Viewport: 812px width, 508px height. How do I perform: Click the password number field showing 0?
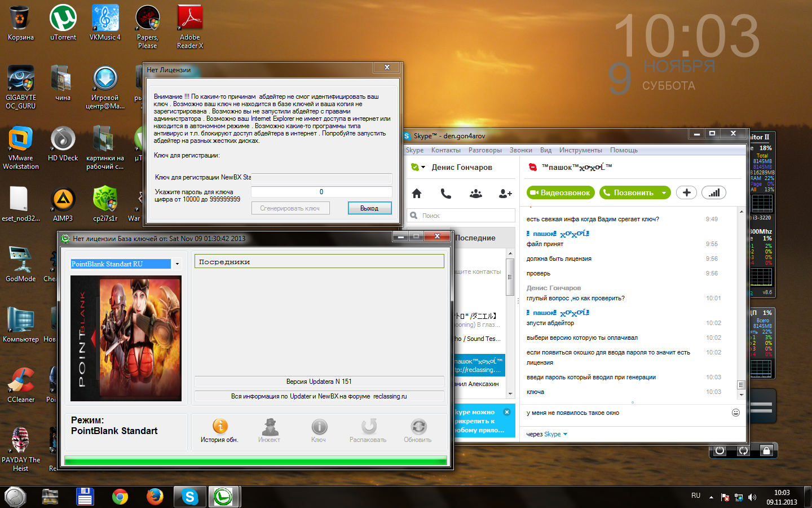pos(321,192)
